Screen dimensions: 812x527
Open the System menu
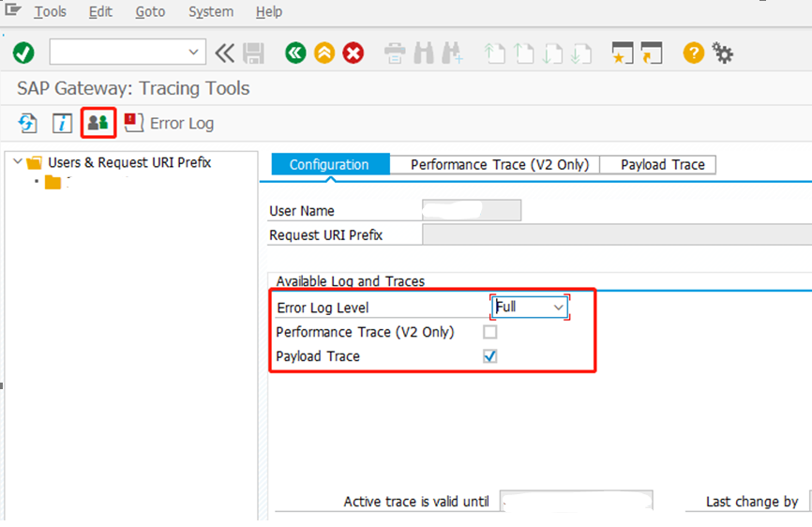[211, 11]
